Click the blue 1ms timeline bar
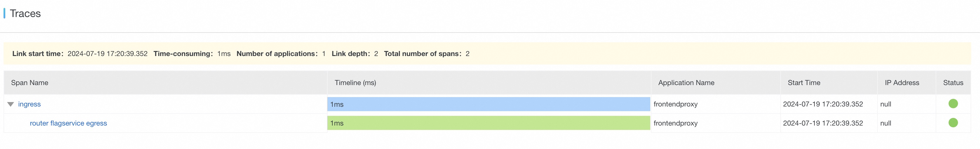Image resolution: width=980 pixels, height=149 pixels. tap(488, 104)
